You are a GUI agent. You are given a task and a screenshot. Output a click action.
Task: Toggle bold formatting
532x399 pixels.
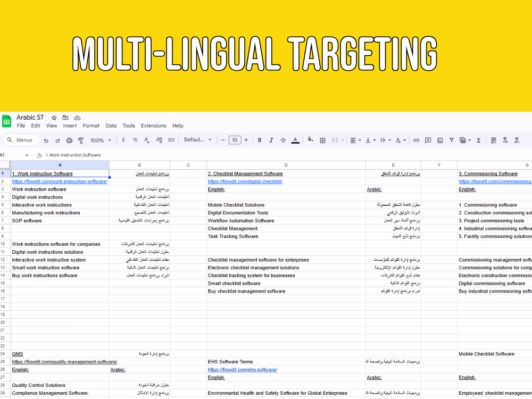tap(260, 140)
